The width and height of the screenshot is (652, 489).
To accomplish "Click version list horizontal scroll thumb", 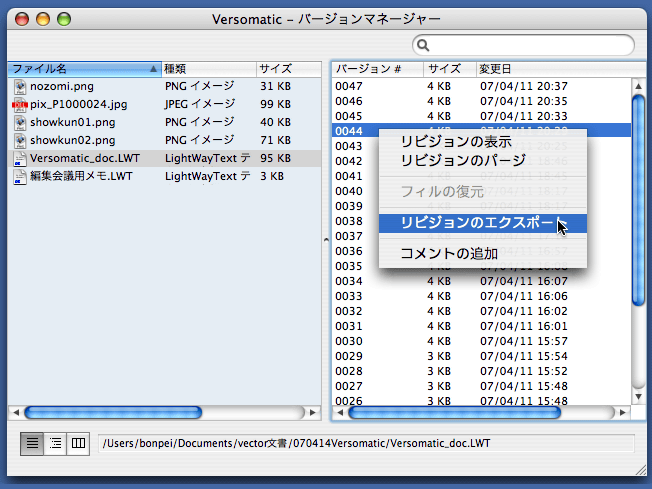I will pos(454,412).
